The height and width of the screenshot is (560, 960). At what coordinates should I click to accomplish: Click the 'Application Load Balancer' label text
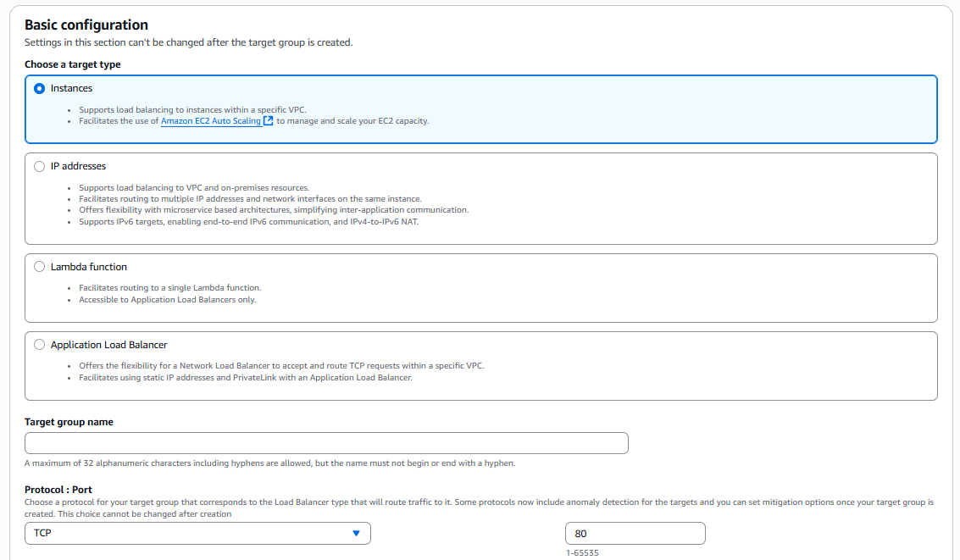click(x=108, y=345)
